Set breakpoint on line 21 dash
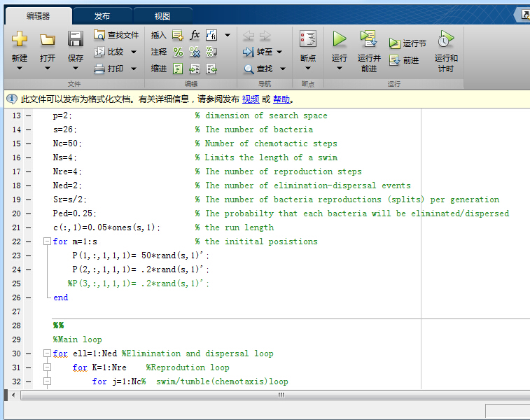 click(29, 227)
